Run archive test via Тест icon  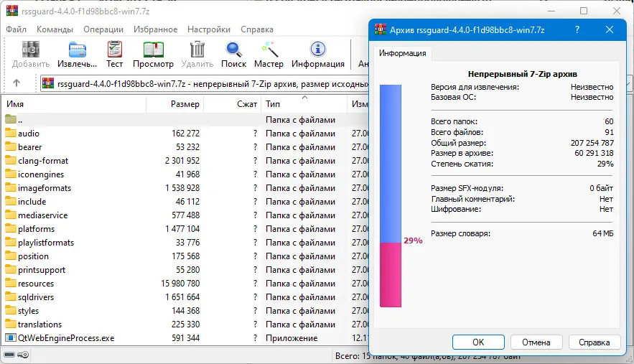[114, 50]
